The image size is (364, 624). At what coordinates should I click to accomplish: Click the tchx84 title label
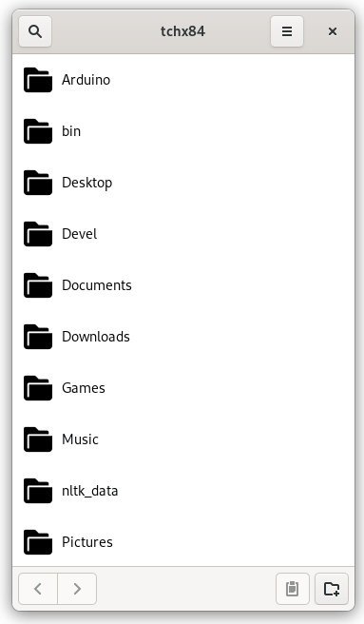(183, 31)
